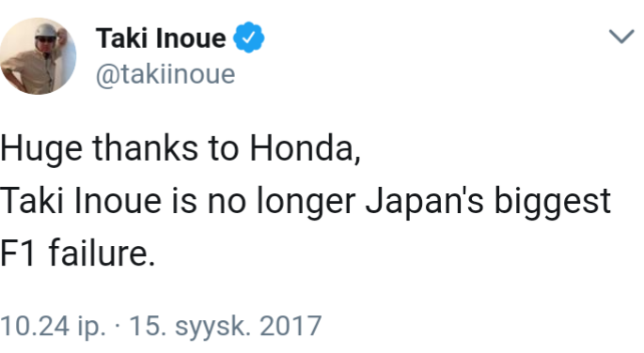Open the tweet options chevron menu
This screenshot has width=644, height=353.
(621, 37)
